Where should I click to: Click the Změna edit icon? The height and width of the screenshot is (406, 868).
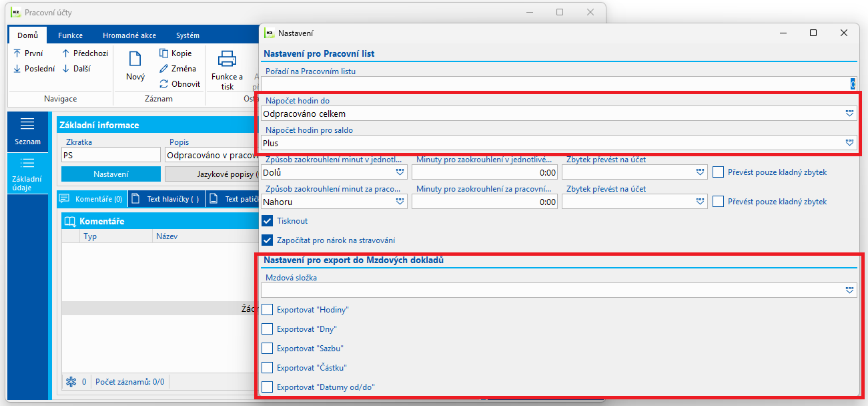[x=164, y=69]
